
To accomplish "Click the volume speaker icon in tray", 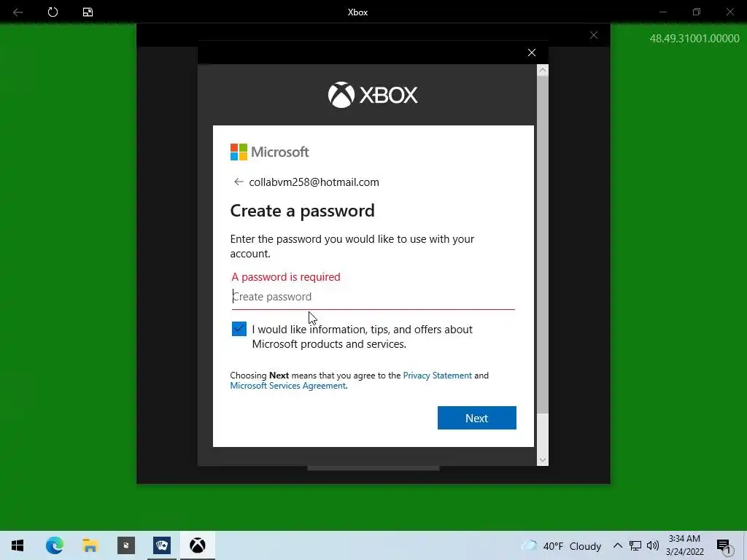I will pyautogui.click(x=653, y=545).
